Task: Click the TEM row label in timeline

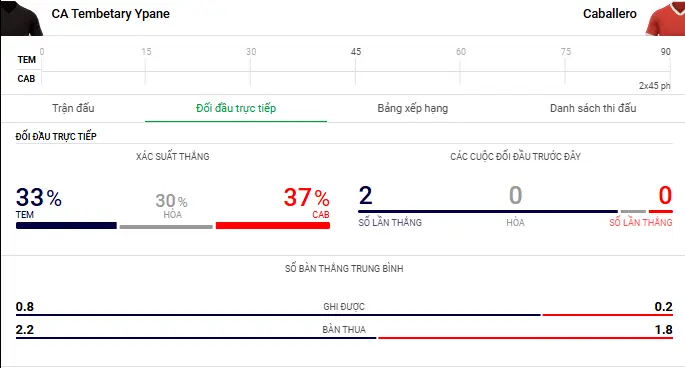Action: [26, 59]
